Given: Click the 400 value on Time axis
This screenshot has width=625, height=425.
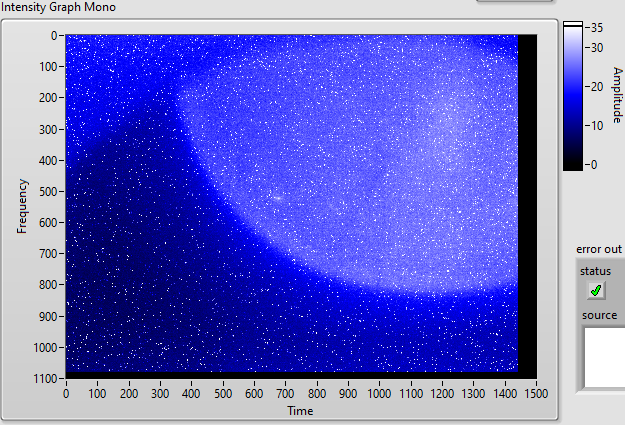Looking at the screenshot, I should (191, 394).
